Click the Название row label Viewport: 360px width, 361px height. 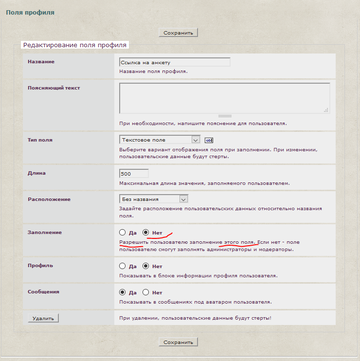[41, 62]
